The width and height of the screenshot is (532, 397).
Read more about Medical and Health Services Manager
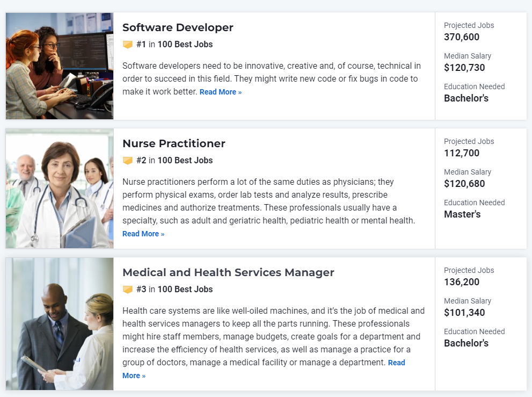pyautogui.click(x=397, y=363)
